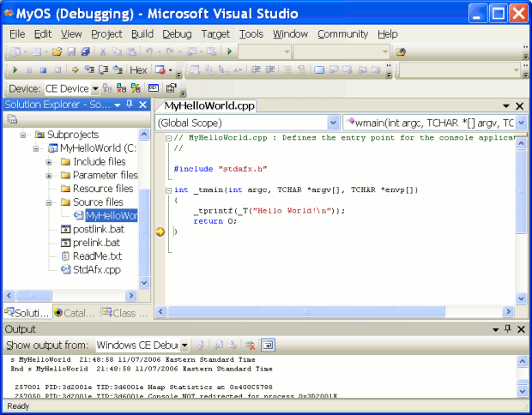
Task: Click the editor horizontal scrollbar thumb
Action: point(306,311)
